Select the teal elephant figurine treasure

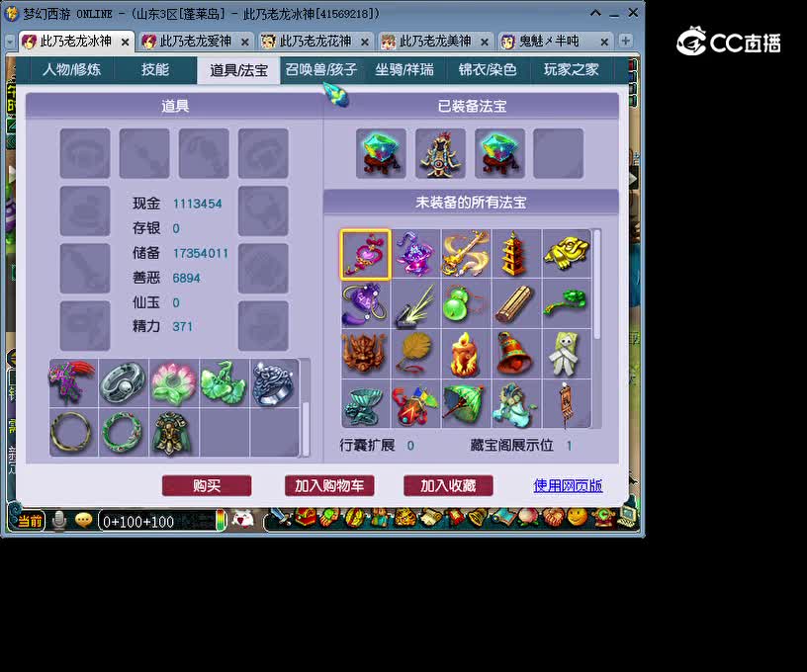[x=515, y=404]
